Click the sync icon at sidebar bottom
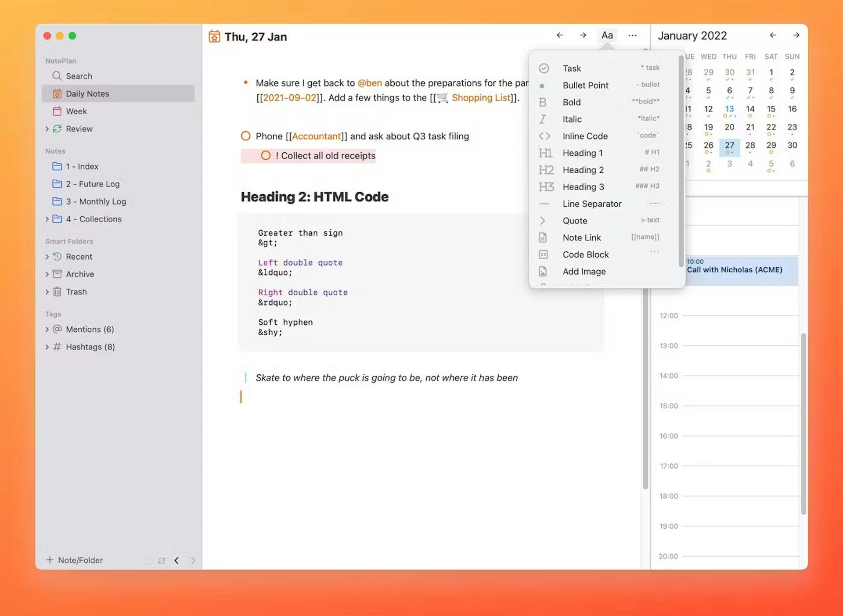 162,561
